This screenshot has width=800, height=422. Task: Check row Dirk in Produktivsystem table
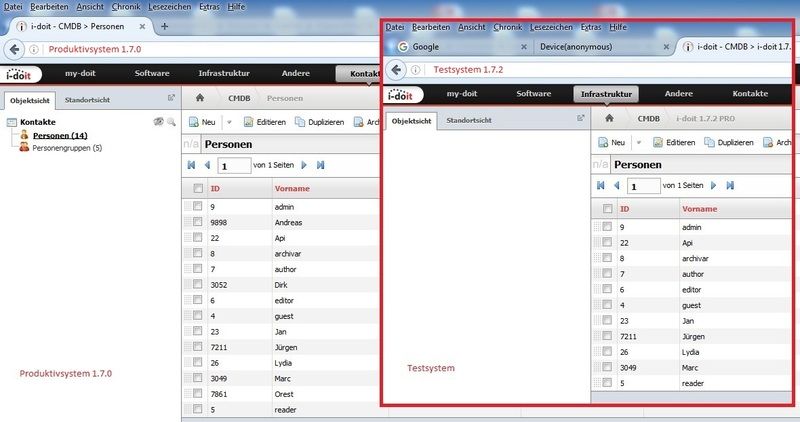[x=197, y=284]
